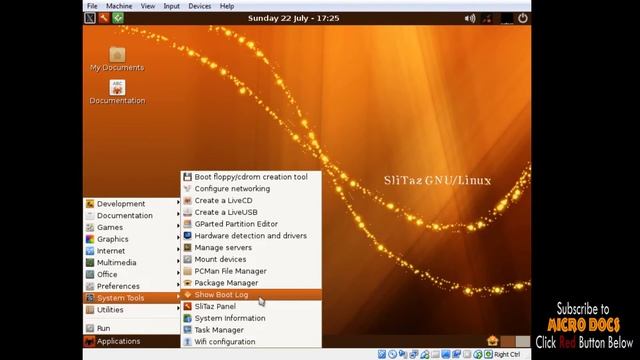The height and width of the screenshot is (360, 640).
Task: Open the VirtualBox File menu
Action: [92, 6]
